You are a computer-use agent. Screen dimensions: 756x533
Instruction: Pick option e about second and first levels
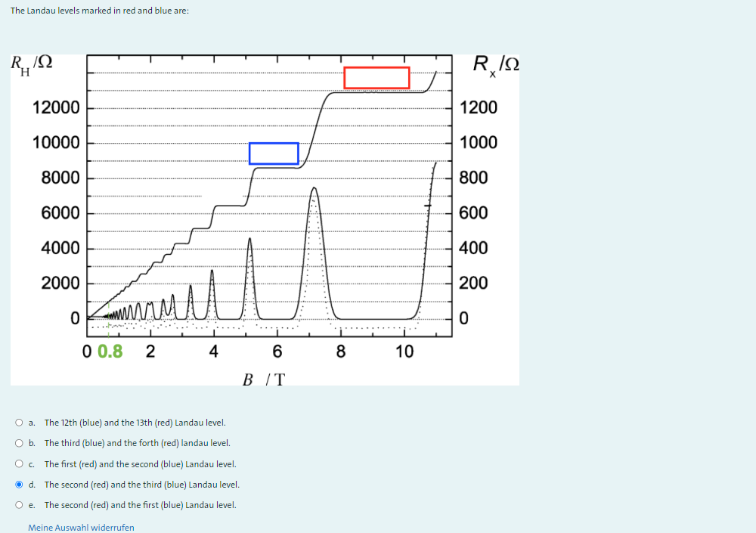[x=19, y=504]
